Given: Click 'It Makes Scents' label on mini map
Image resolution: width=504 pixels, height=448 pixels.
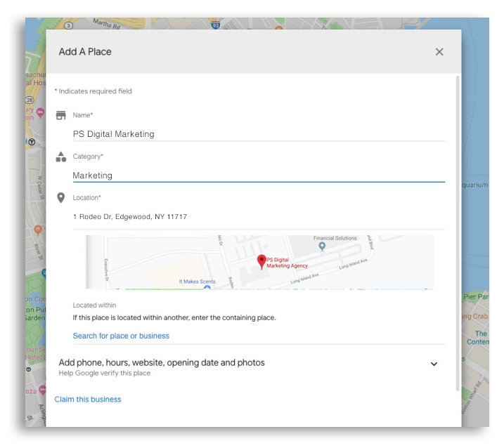Looking at the screenshot, I should pos(197,282).
